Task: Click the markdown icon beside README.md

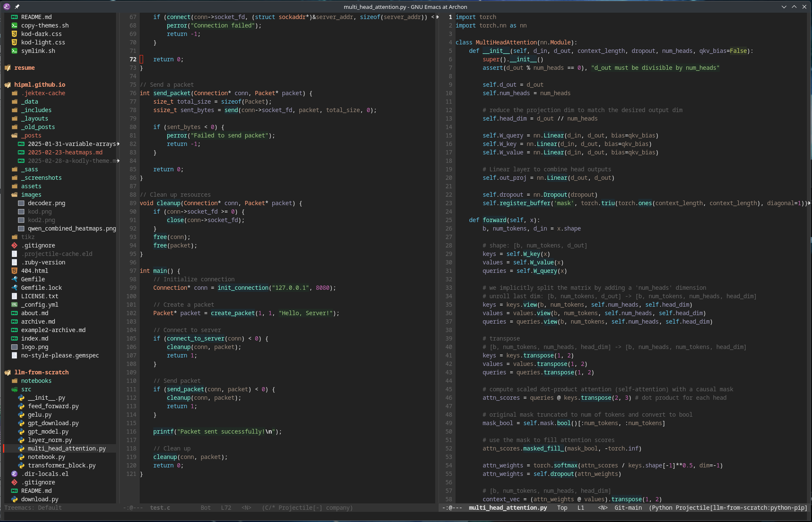Action: (x=15, y=17)
